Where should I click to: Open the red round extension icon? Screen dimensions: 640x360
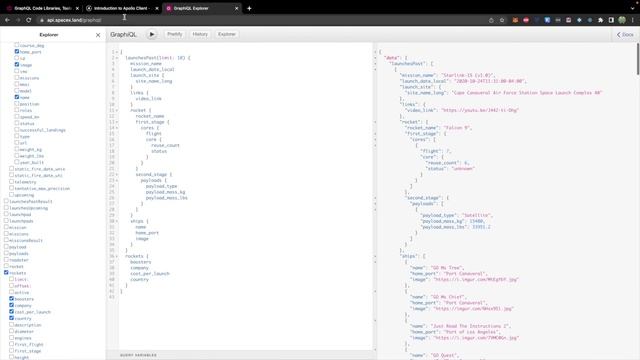pos(526,20)
